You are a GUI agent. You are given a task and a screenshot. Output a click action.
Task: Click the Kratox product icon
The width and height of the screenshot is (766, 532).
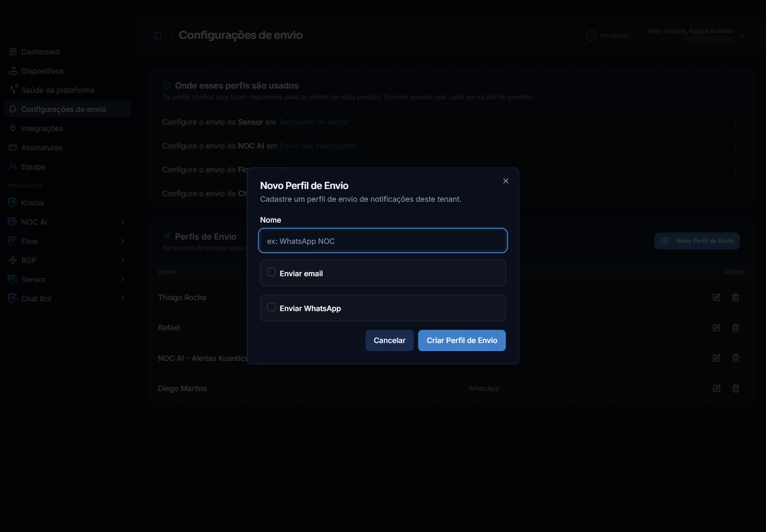tap(13, 203)
